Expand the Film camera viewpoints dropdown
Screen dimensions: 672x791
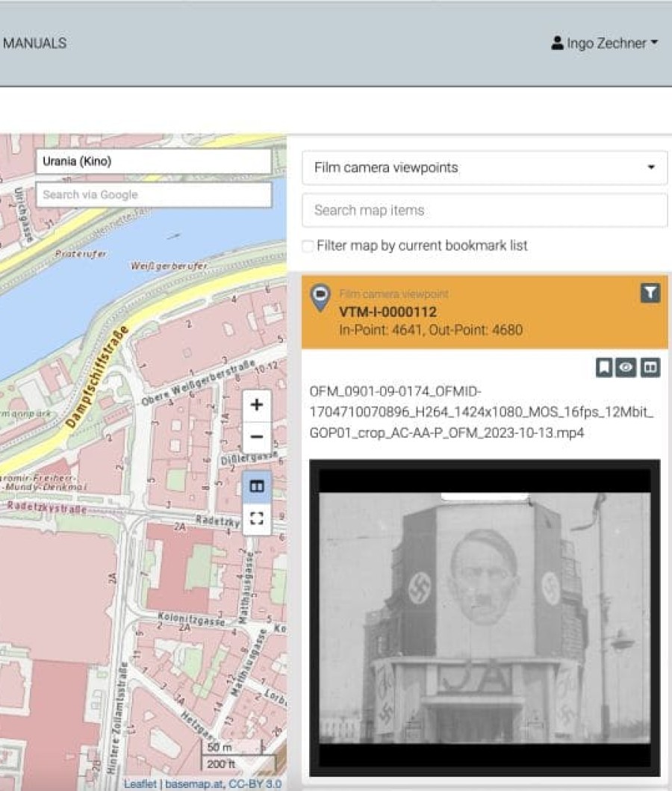[x=485, y=167]
